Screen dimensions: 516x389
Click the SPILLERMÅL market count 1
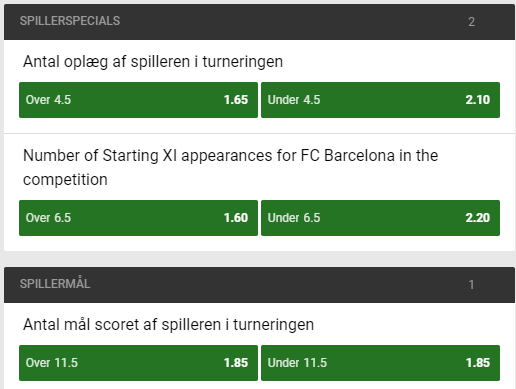point(471,285)
